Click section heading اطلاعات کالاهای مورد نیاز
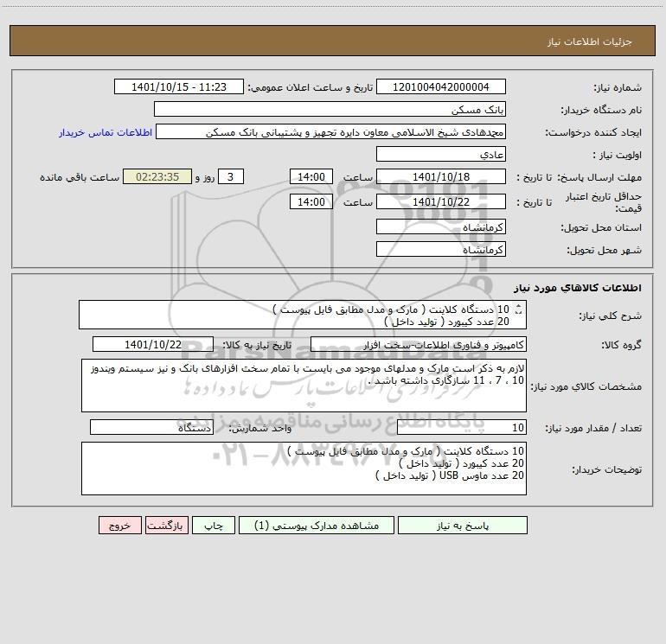The image size is (666, 644). tap(578, 288)
